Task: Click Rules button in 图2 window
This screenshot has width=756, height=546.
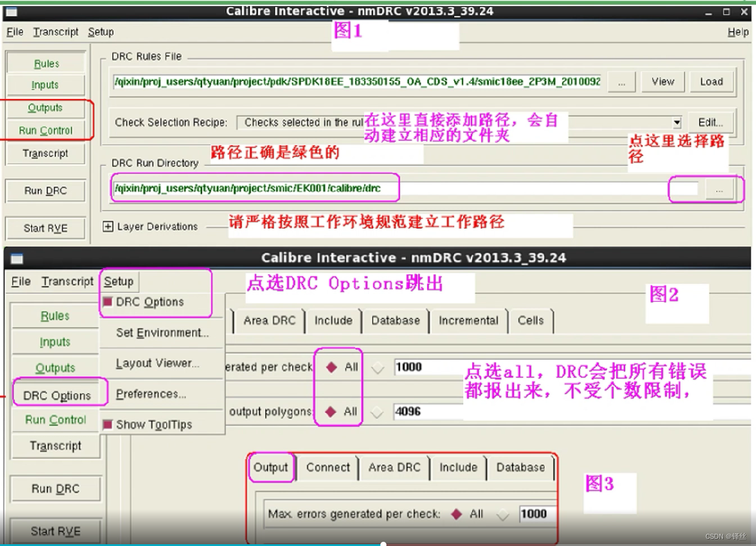Action: pos(55,316)
